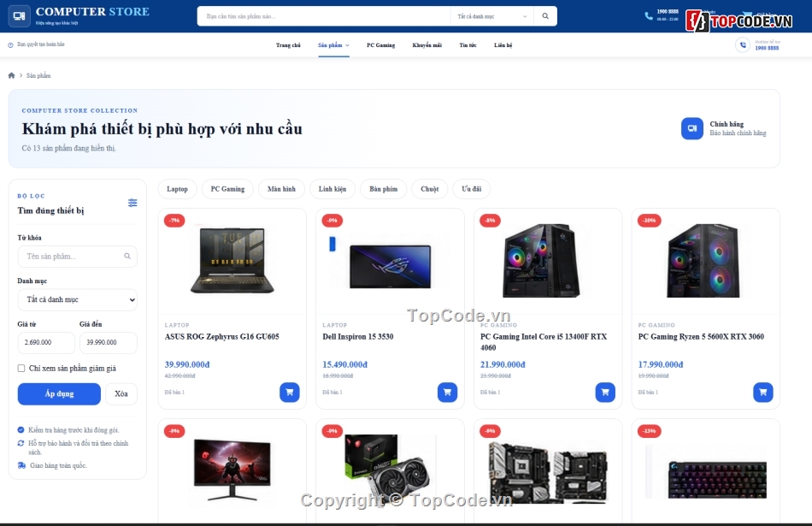
Task: Click the Áp dụng filter button
Action: 59,393
